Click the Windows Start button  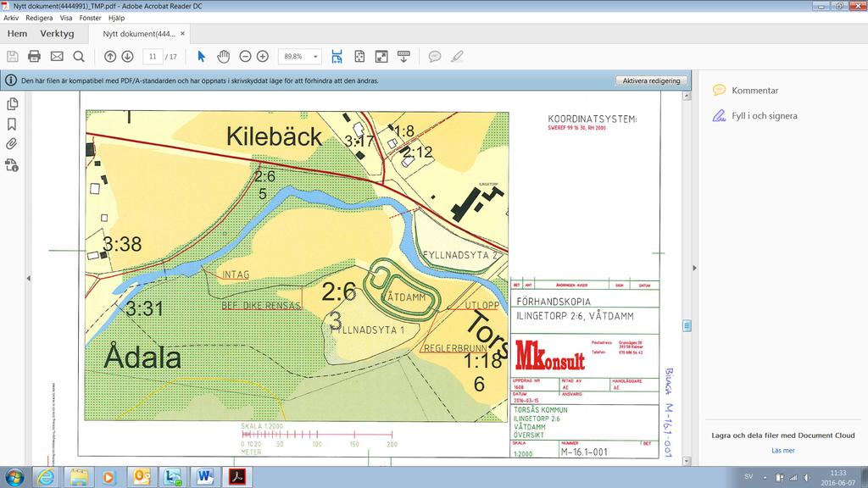(14, 477)
